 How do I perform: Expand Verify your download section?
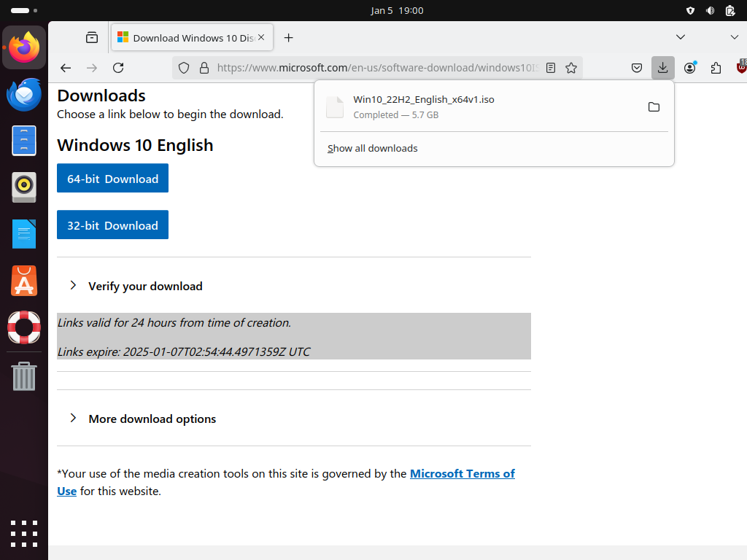pos(145,286)
